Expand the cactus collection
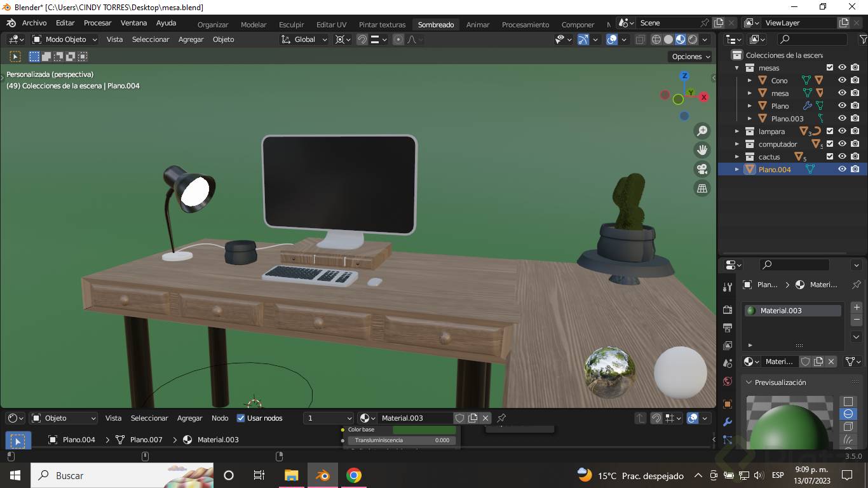Image resolution: width=868 pixels, height=488 pixels. coord(737,156)
